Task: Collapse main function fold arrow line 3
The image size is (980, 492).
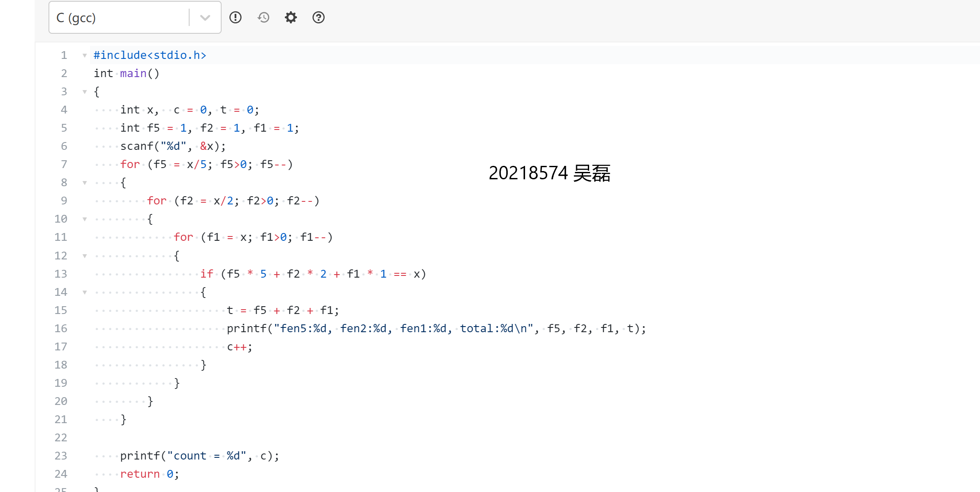Action: pyautogui.click(x=85, y=92)
